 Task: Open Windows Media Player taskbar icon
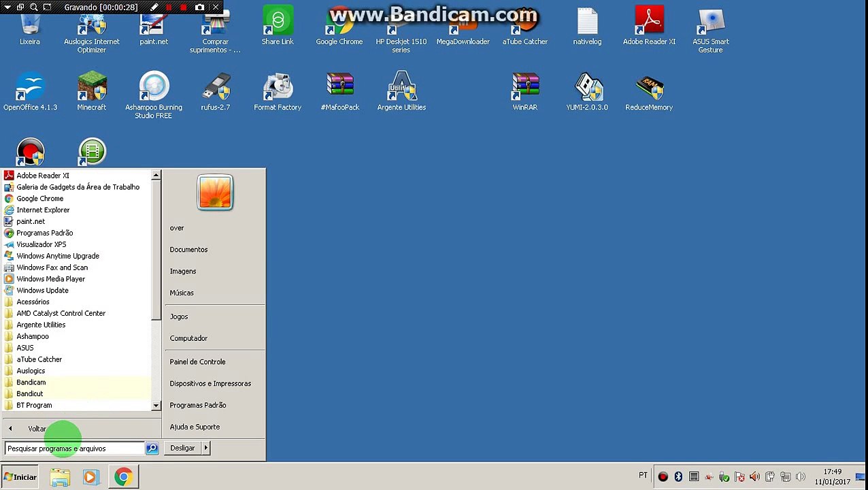click(x=90, y=477)
